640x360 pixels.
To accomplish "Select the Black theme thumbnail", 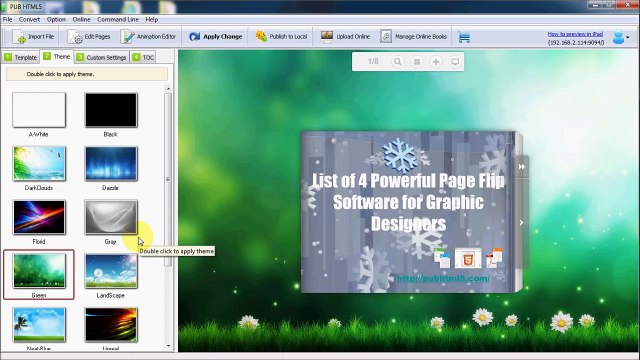I will click(111, 110).
